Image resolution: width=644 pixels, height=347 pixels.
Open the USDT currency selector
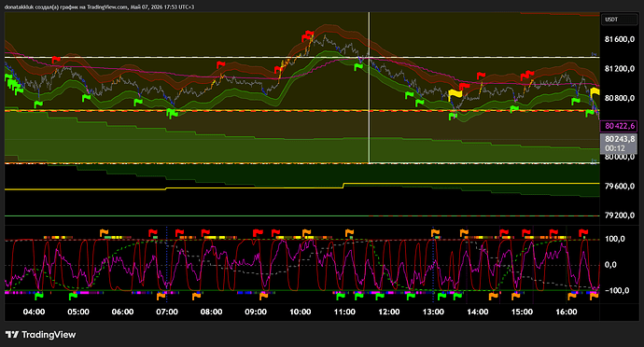(x=620, y=20)
